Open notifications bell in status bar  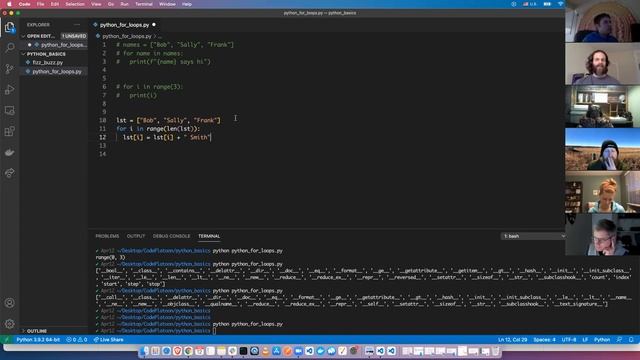(x=631, y=340)
